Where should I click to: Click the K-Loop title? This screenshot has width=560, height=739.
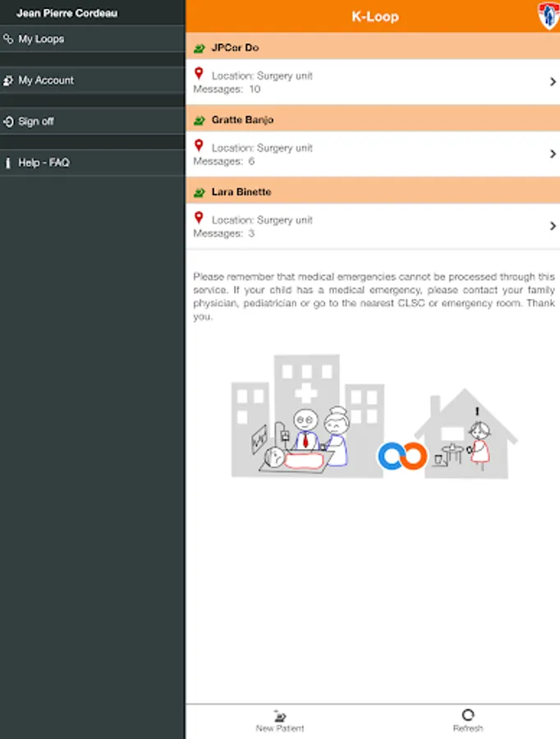pos(375,17)
